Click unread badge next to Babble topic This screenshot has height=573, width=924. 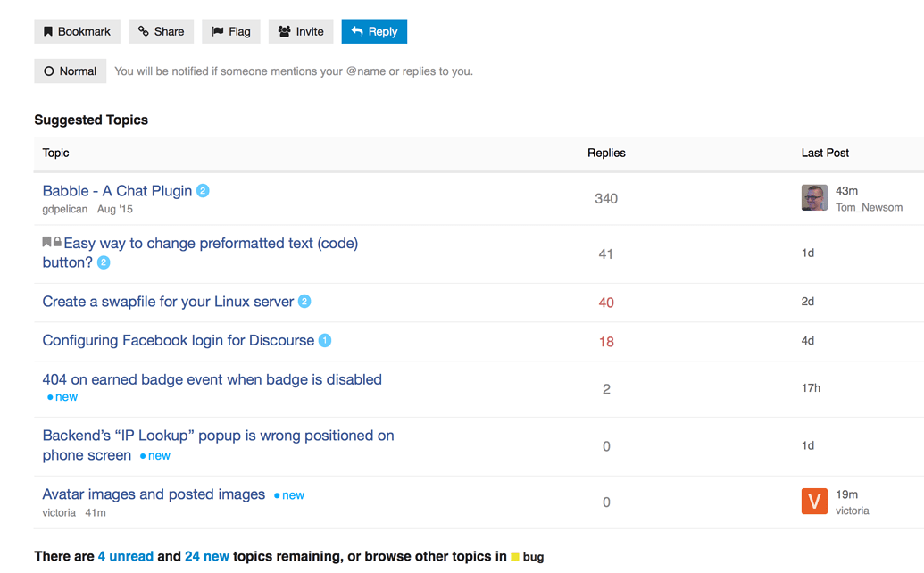point(203,191)
